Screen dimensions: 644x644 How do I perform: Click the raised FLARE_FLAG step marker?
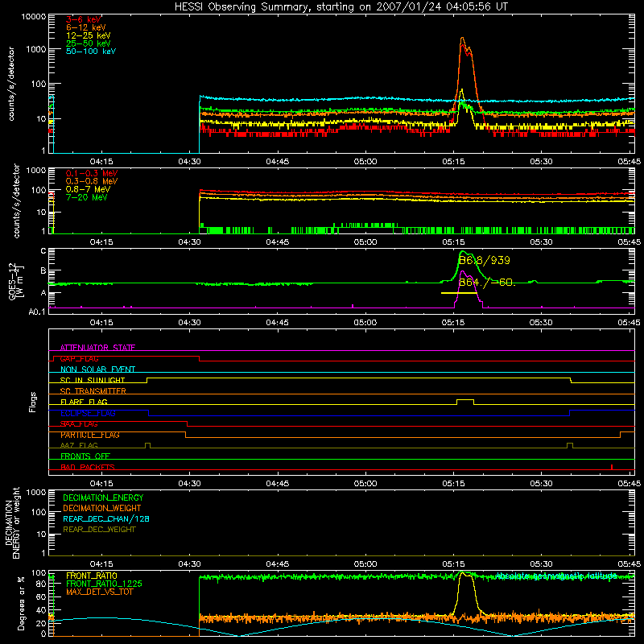465,401
